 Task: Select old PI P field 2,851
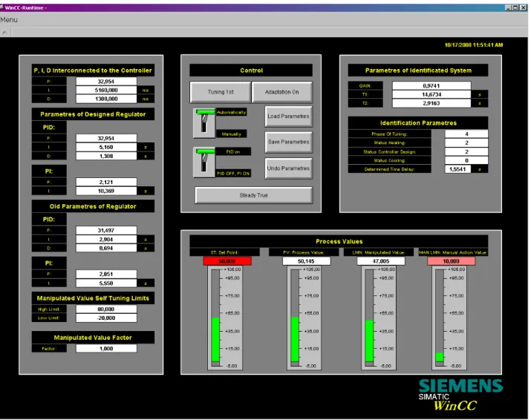click(x=106, y=274)
